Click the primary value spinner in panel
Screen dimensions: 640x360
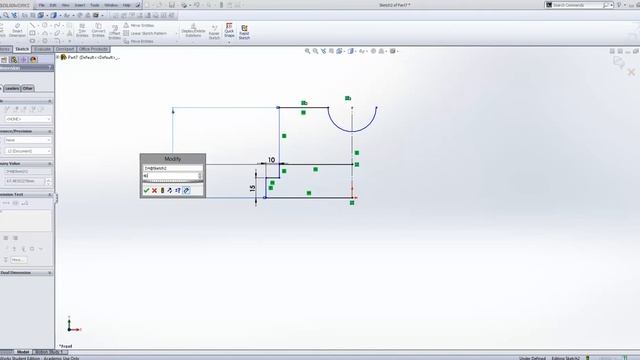pyautogui.click(x=49, y=181)
